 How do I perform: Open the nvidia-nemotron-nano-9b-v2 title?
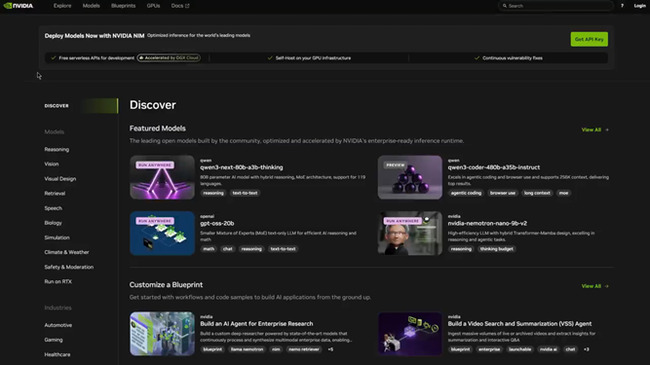487,223
